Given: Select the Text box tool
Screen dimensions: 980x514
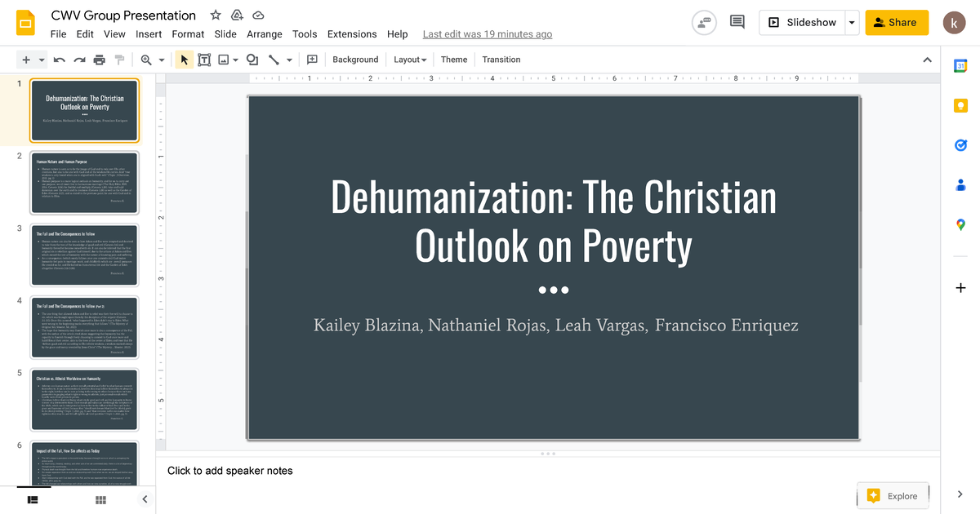Looking at the screenshot, I should coord(204,60).
